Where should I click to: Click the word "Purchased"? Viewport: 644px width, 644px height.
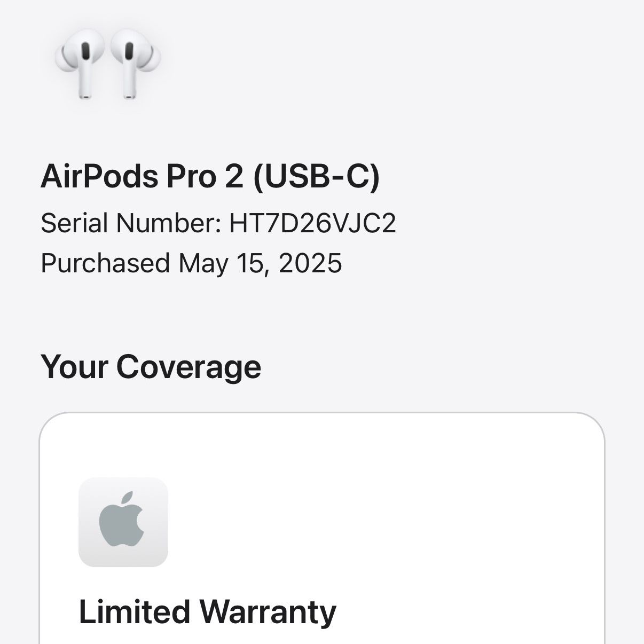(x=105, y=263)
